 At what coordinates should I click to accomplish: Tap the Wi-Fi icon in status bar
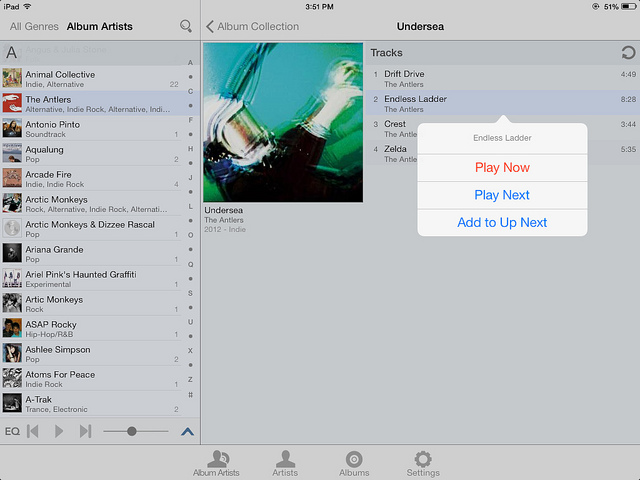[27, 6]
